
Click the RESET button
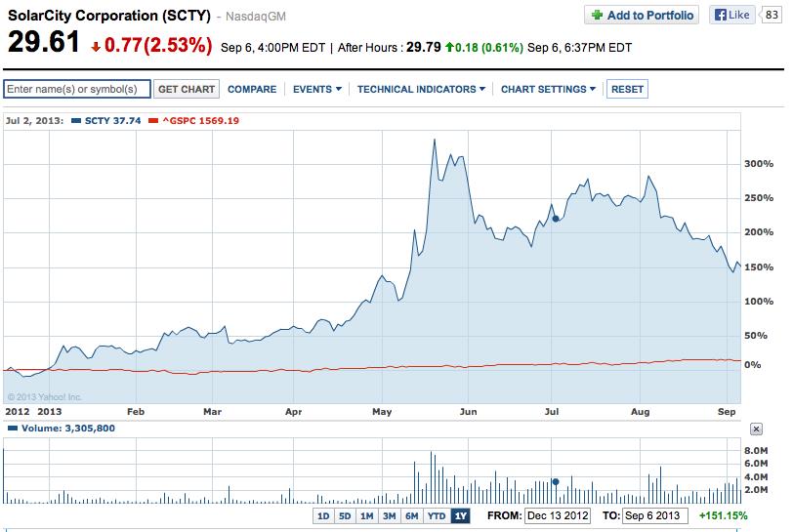(x=627, y=89)
